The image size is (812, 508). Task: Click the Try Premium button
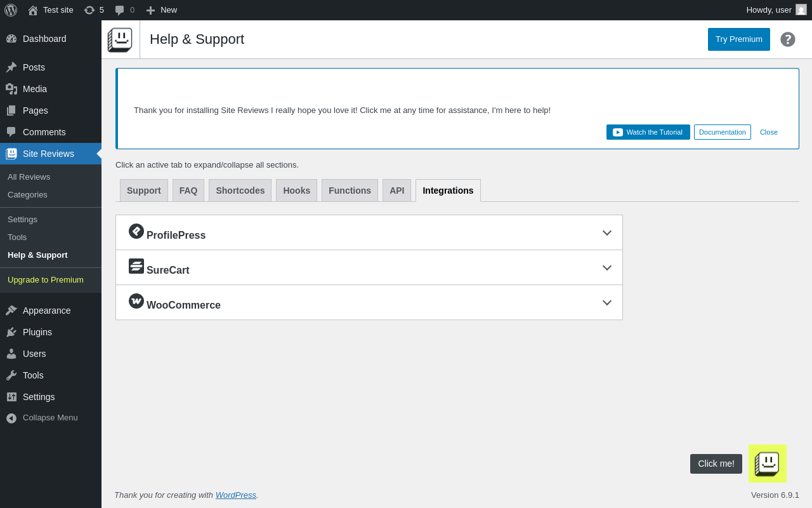[x=739, y=39]
